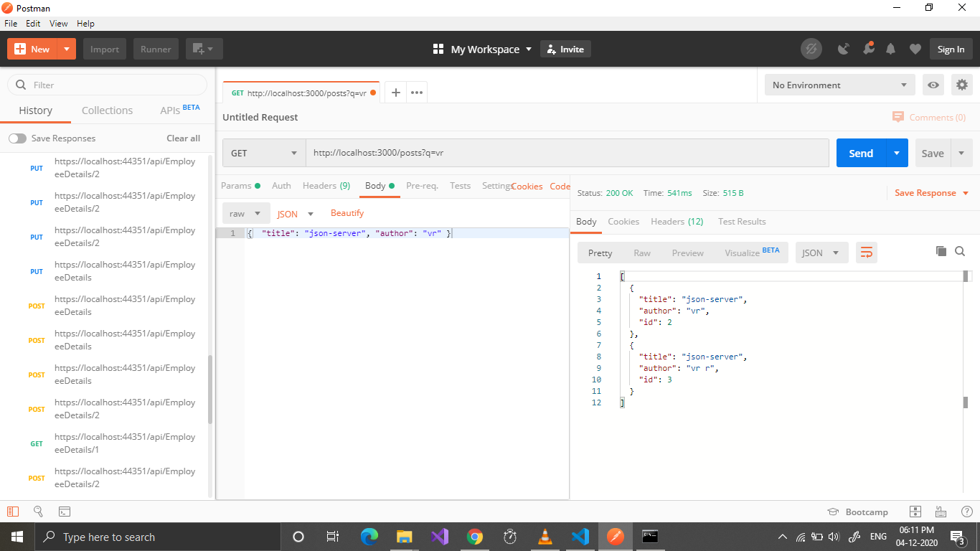Search within the response body icon
Viewport: 980px width, 551px height.
point(960,251)
